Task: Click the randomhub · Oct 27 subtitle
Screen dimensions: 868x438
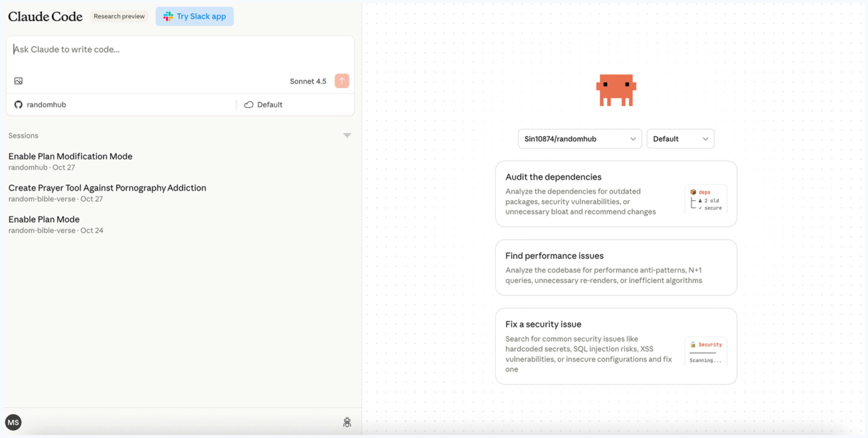Action: coord(42,168)
